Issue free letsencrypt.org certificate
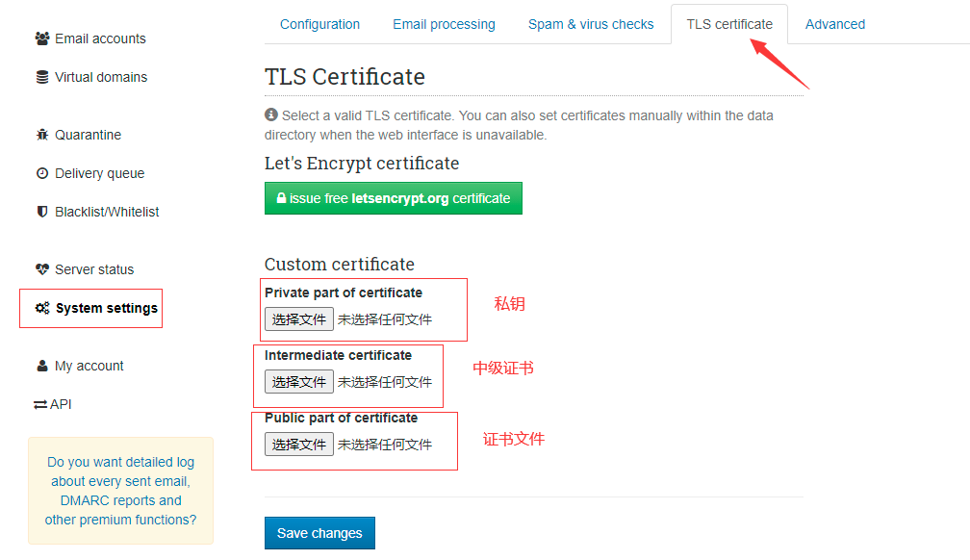 click(393, 198)
